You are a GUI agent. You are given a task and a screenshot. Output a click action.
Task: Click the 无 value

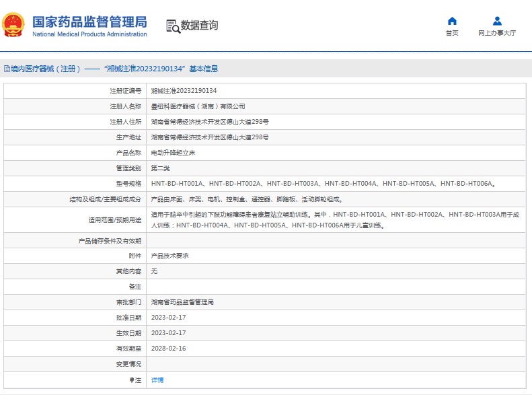[154, 271]
